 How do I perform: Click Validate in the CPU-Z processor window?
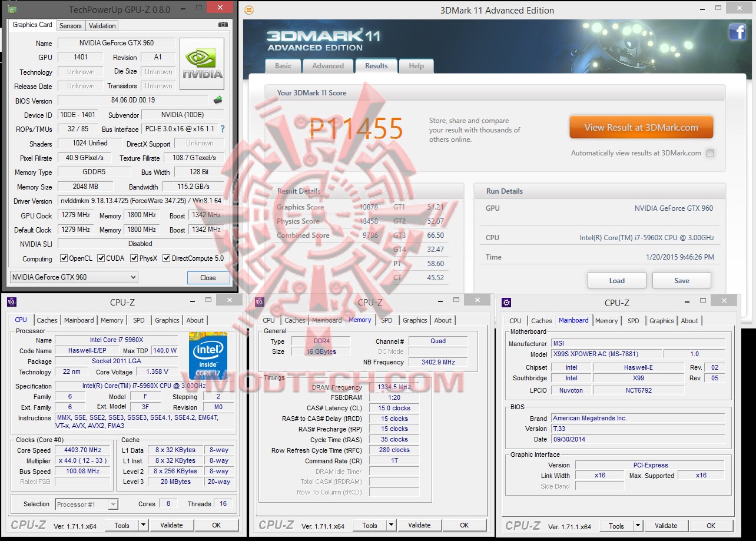(x=172, y=525)
